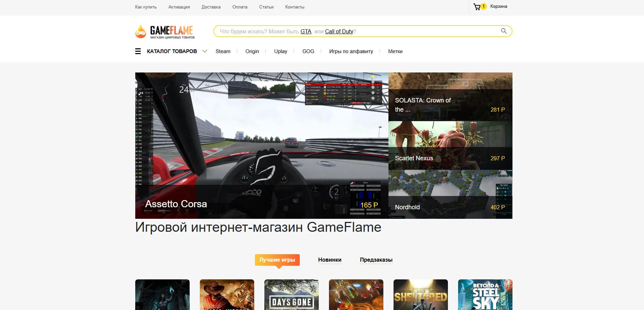Open the Days Gone game cover

tap(292, 295)
